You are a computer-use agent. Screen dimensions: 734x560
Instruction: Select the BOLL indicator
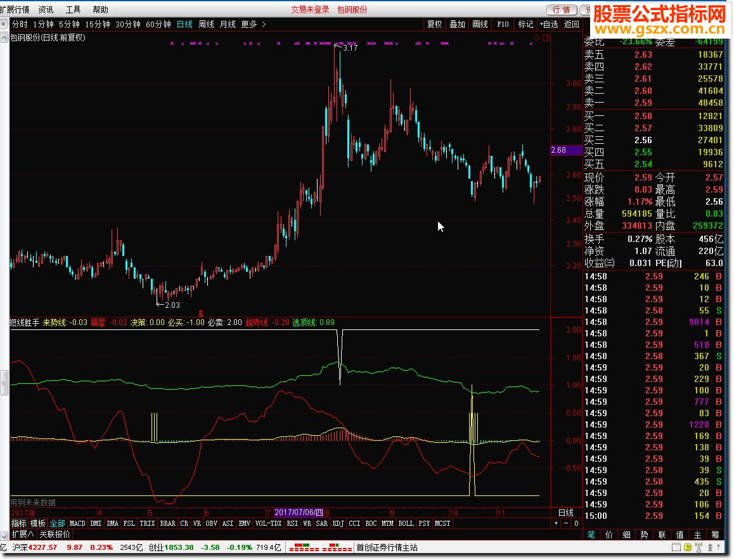coord(406,523)
